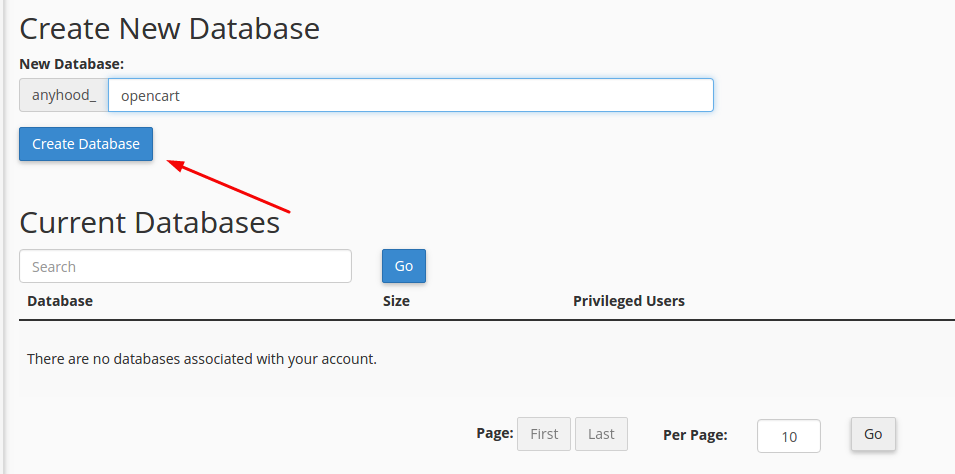Image resolution: width=955 pixels, height=474 pixels.
Task: Click the gray vertical strip at left edge
Action: tap(2, 237)
